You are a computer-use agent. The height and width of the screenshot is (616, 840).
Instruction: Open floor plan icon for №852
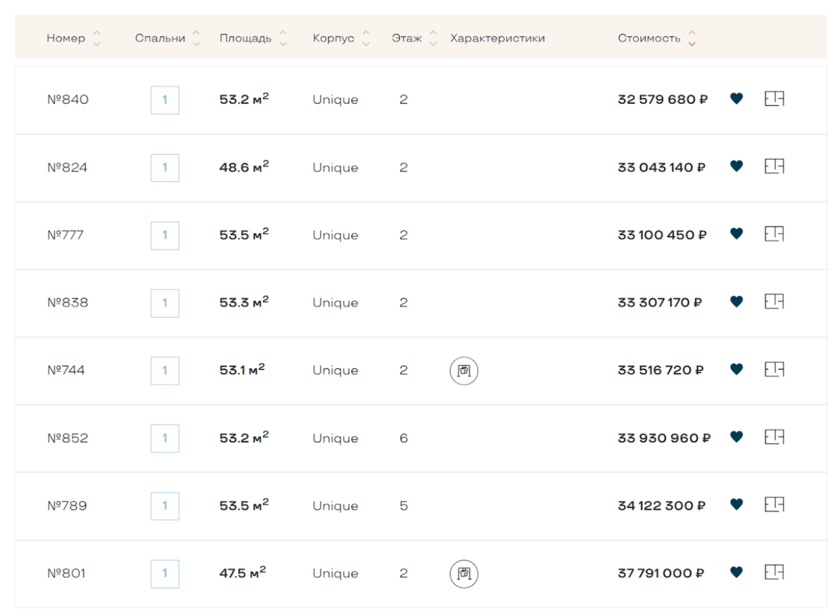[774, 437]
